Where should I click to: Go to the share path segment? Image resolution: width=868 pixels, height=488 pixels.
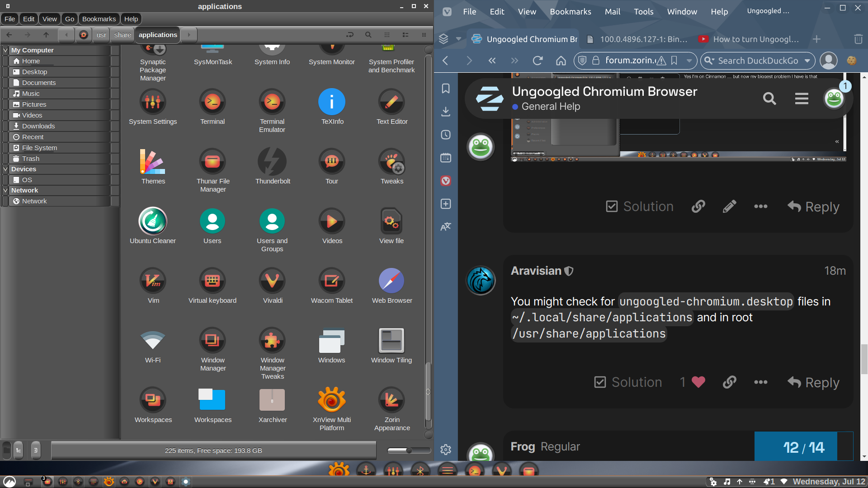[123, 35]
